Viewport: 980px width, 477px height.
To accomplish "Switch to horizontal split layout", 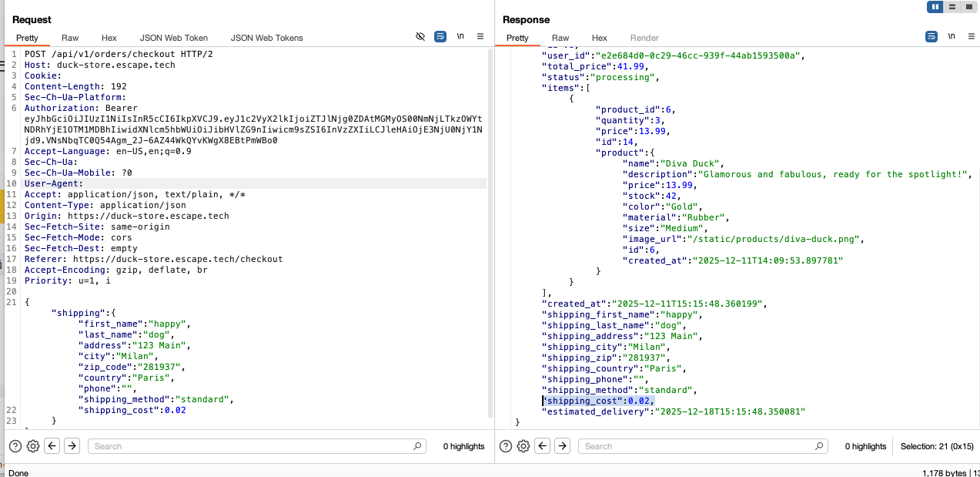I will click(952, 7).
